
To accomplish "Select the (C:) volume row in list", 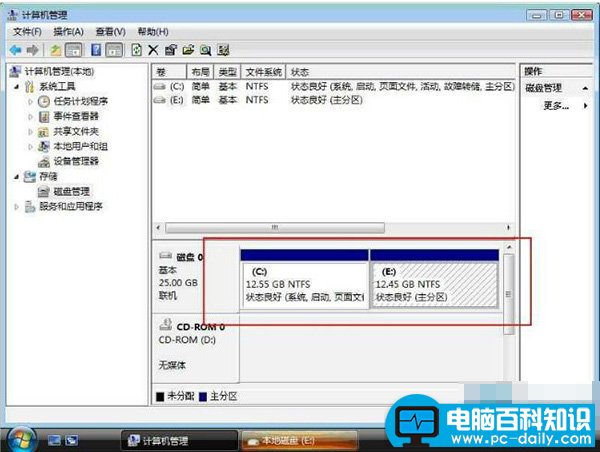I will [334, 87].
